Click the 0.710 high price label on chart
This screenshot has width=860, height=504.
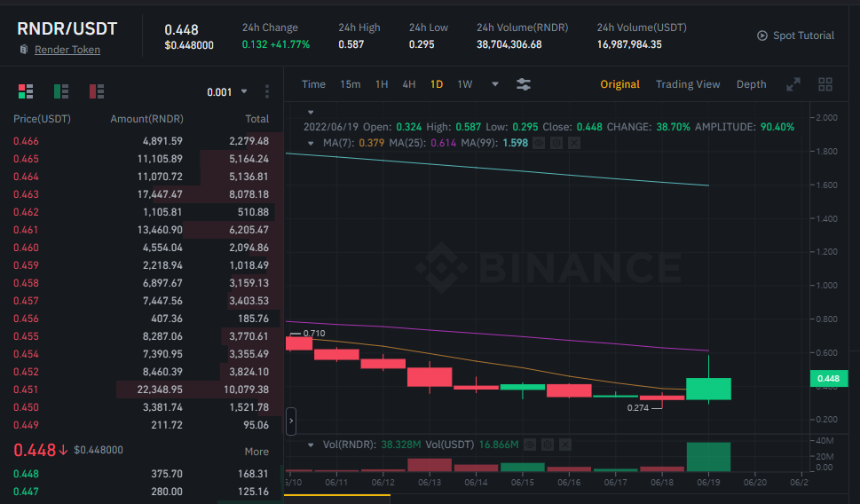[313, 334]
